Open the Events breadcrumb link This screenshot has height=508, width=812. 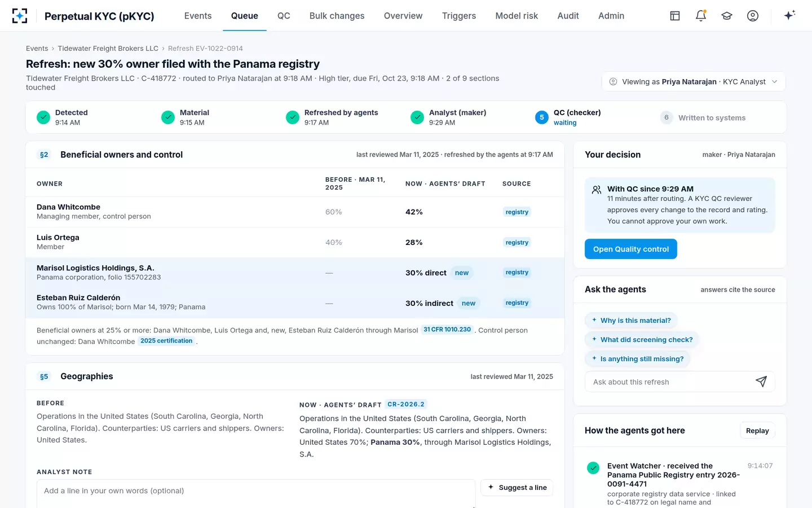(x=37, y=49)
